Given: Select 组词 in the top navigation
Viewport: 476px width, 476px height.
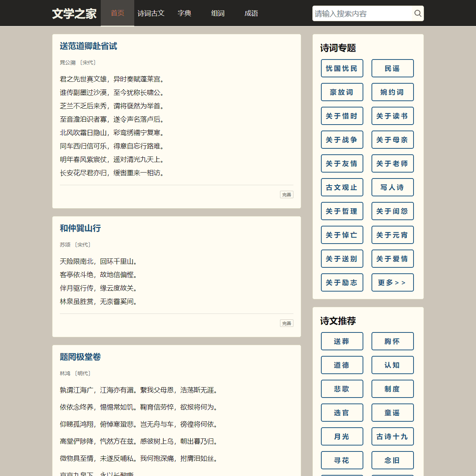Looking at the screenshot, I should (x=218, y=13).
